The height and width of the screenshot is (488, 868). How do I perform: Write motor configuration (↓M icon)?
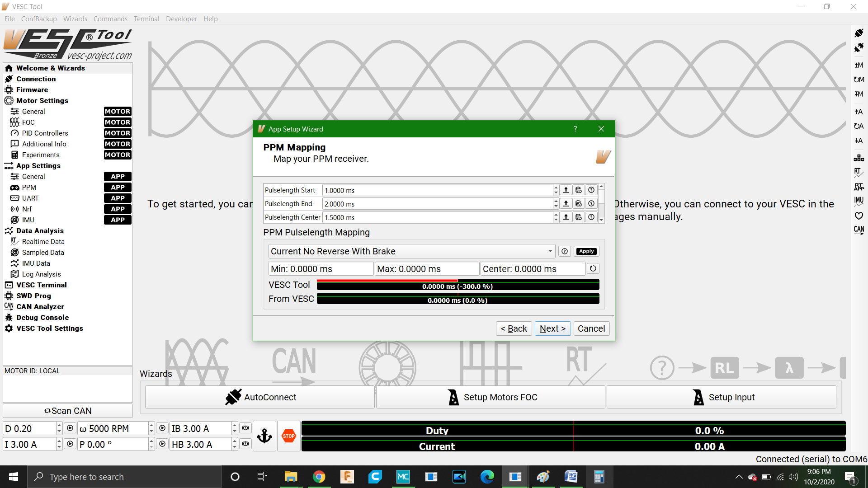859,94
